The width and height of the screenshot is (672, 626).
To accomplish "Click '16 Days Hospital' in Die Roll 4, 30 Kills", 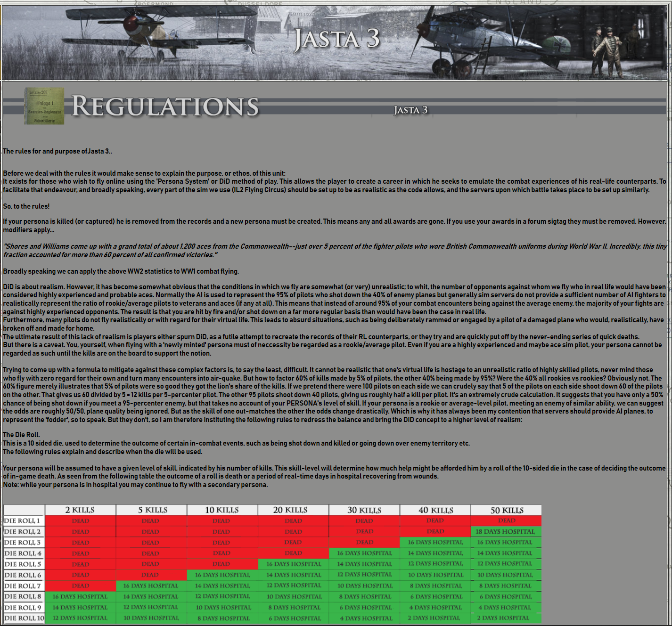I will click(x=364, y=553).
